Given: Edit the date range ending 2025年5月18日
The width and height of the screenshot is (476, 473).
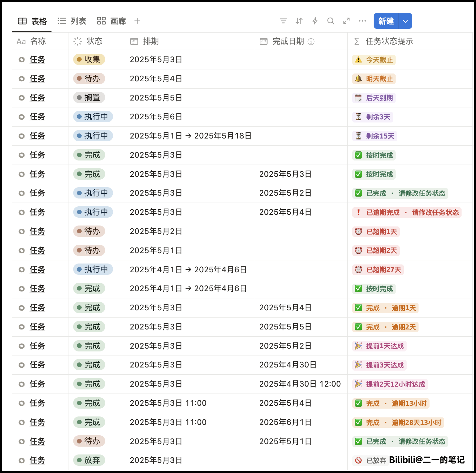Looking at the screenshot, I should coord(191,136).
